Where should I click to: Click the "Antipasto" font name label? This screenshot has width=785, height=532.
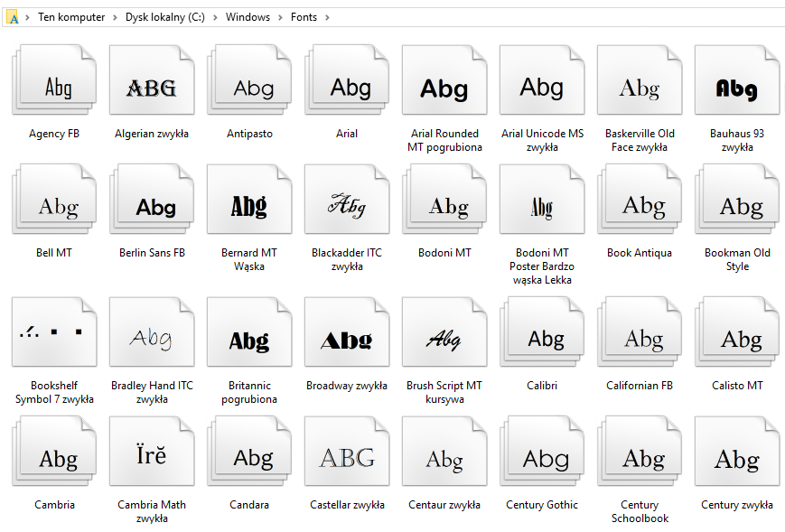coord(250,134)
